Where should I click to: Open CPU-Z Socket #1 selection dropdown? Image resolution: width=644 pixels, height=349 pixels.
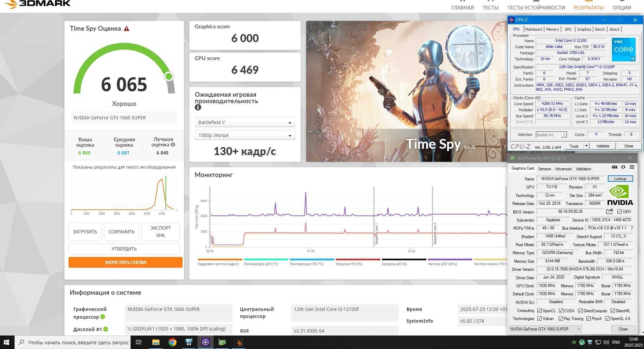(x=551, y=135)
